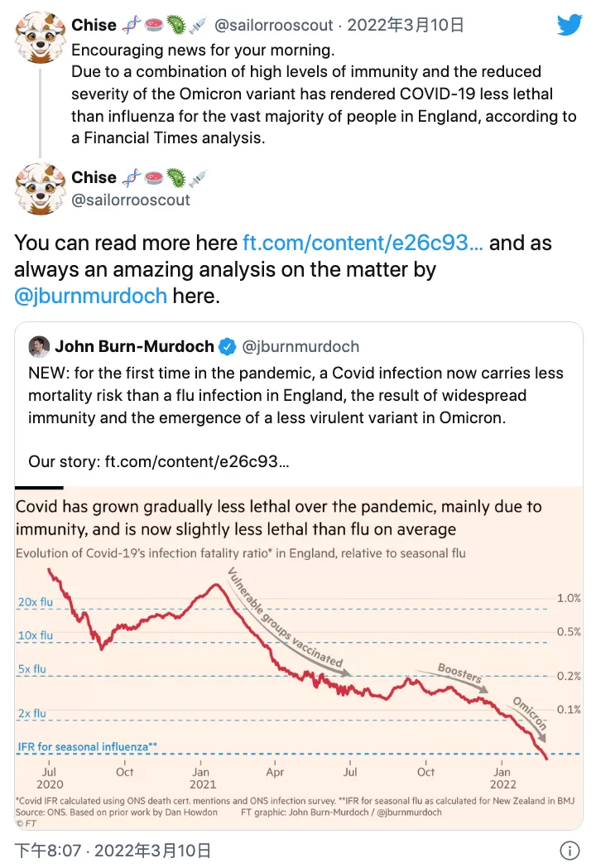
Task: Click the quoted tweet text starting with 'NEW:'
Action: coord(296,395)
